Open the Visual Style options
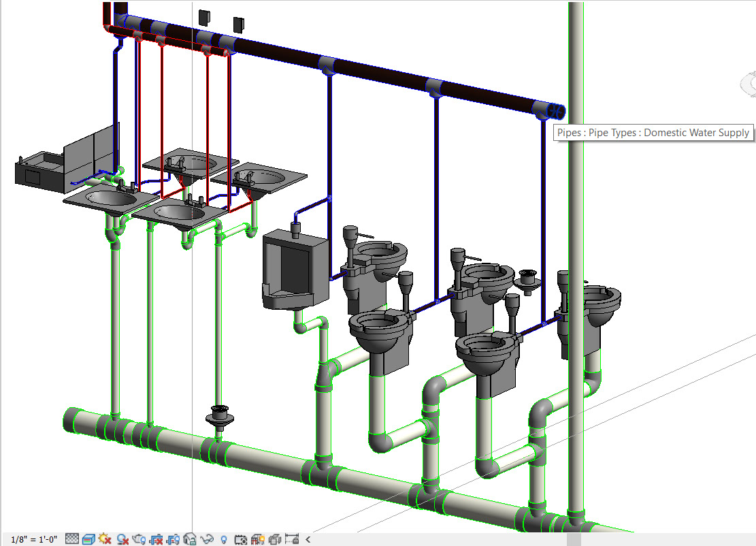This screenshot has height=546, width=756. (88, 539)
